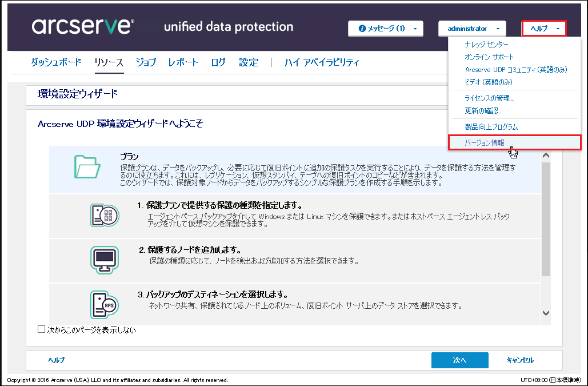Click the plan folder icon

[x=87, y=167]
